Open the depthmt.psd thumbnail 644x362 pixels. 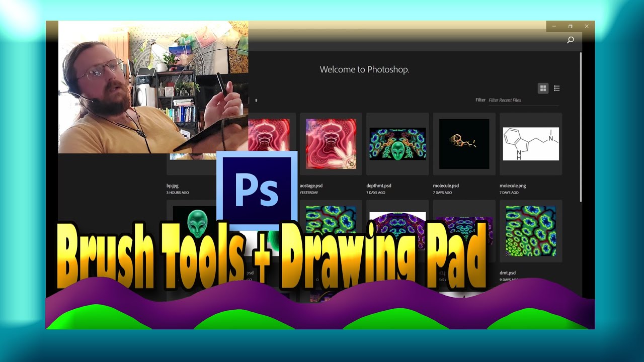tap(397, 144)
